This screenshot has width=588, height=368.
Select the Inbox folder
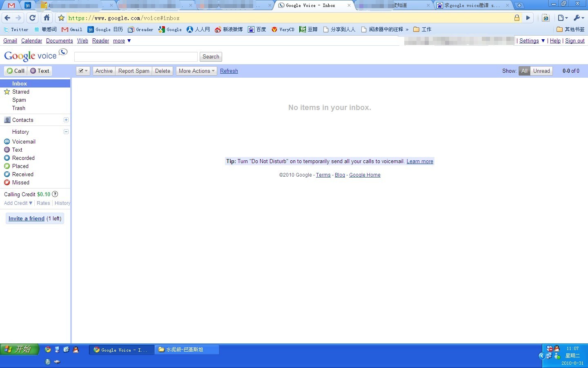35,83
